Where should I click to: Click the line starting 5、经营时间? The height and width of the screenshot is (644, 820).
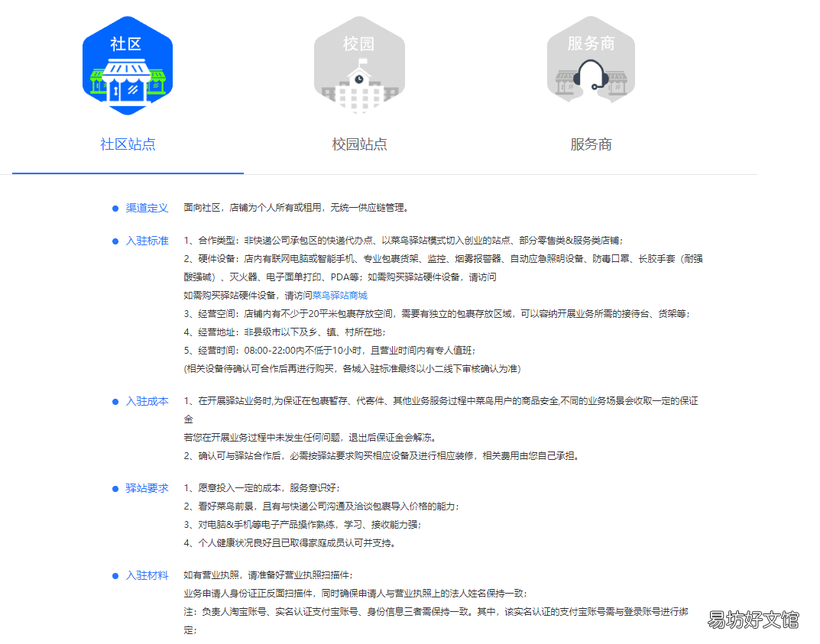click(x=329, y=350)
